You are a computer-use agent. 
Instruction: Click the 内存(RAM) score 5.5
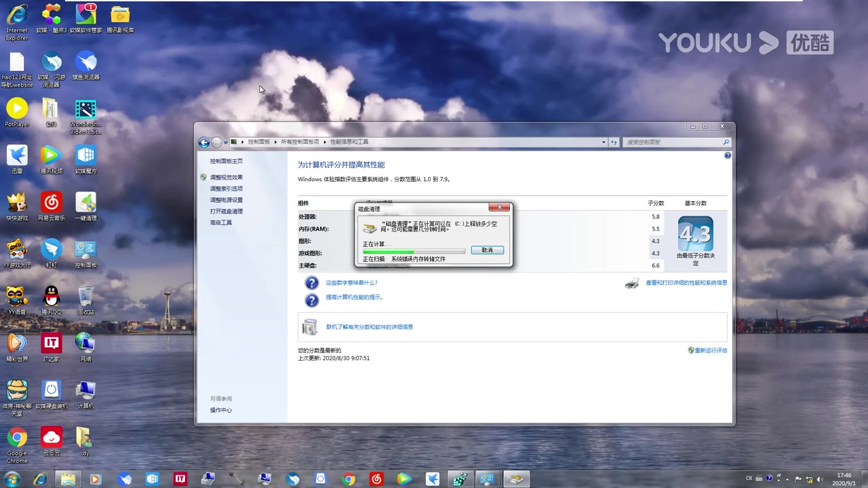point(655,229)
